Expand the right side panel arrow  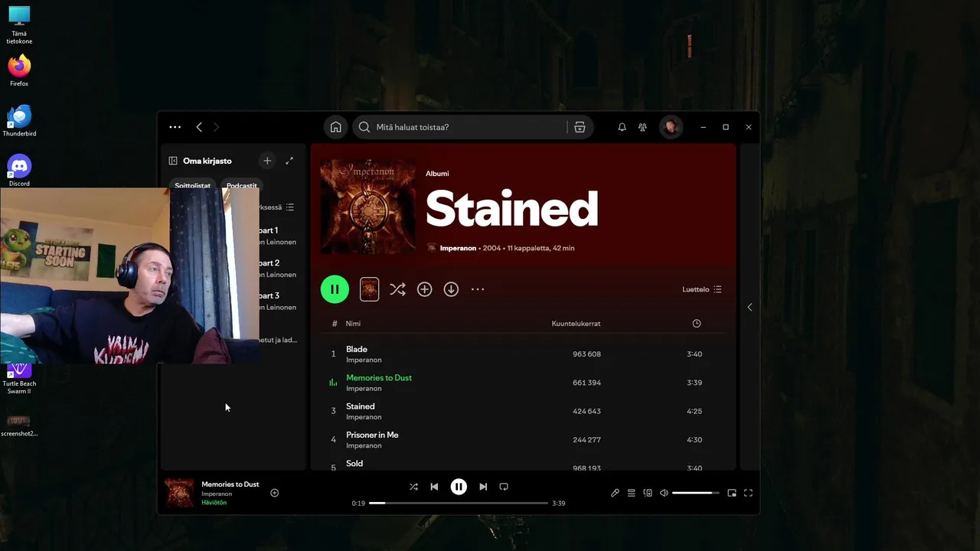[x=750, y=307]
